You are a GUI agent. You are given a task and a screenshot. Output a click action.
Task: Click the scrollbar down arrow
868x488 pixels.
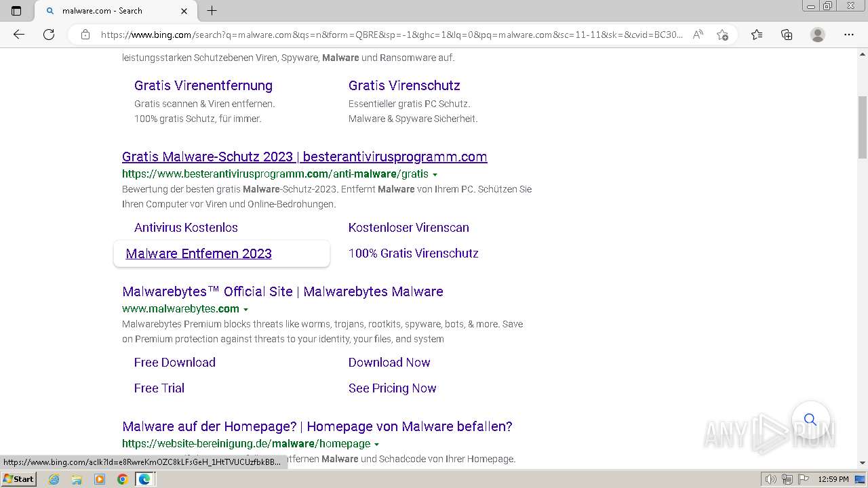coord(863,463)
